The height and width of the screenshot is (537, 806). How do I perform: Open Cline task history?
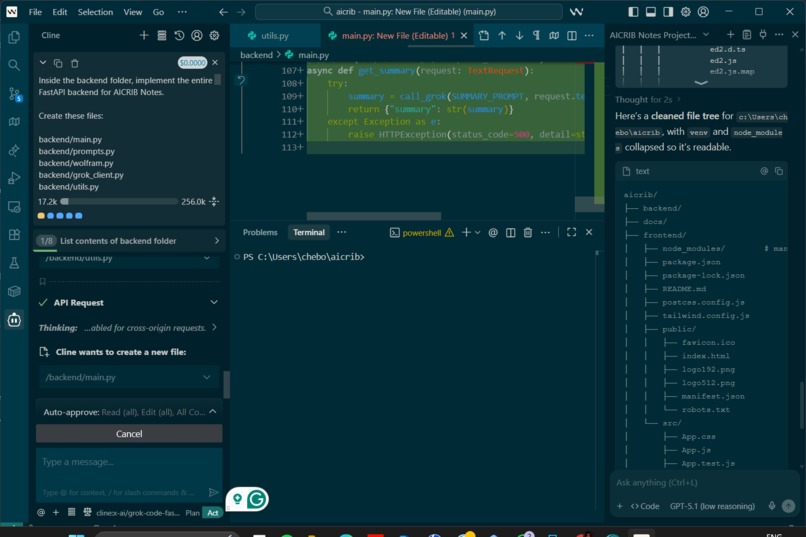(x=179, y=35)
